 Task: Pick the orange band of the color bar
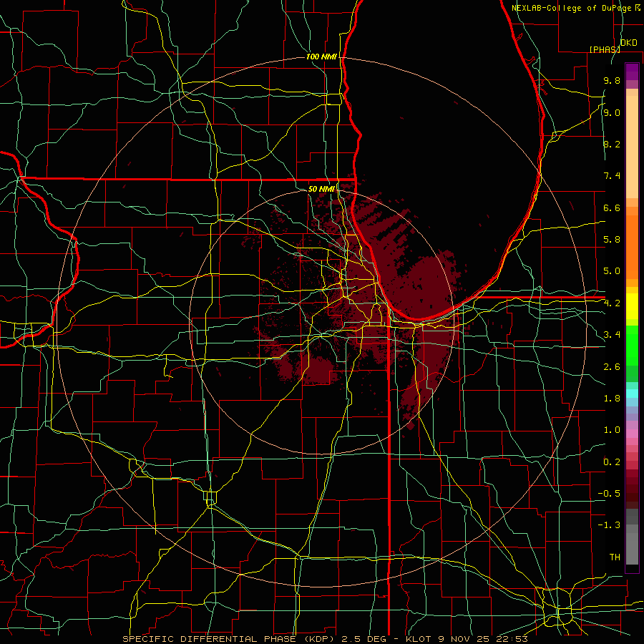point(632,248)
